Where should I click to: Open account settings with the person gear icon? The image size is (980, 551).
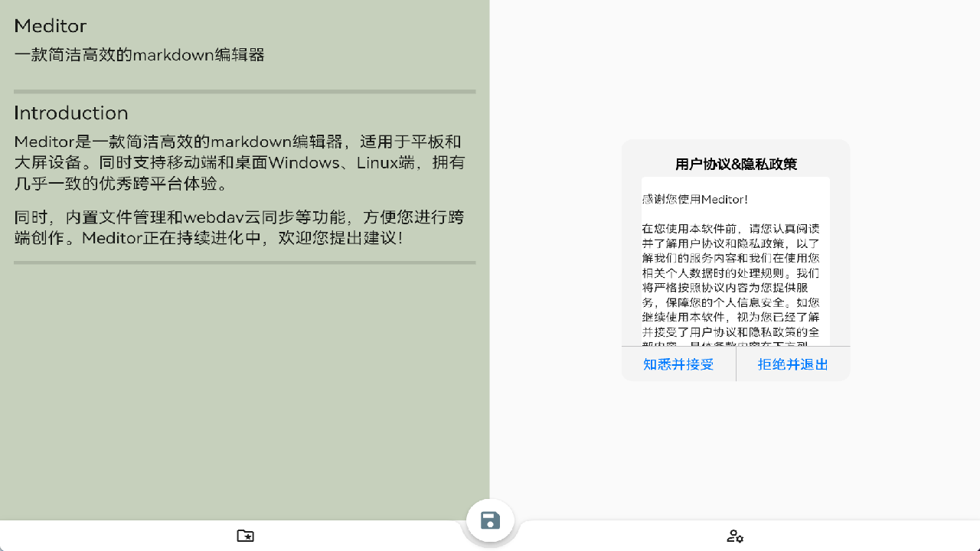(735, 536)
